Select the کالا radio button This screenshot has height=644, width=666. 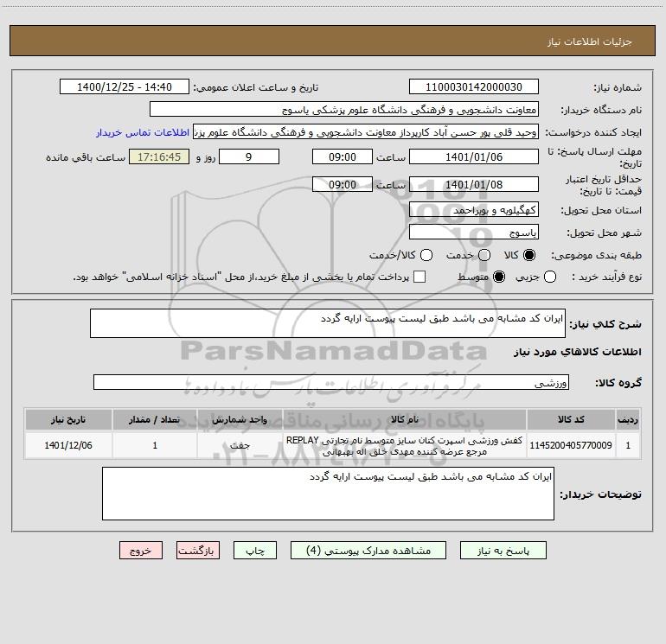point(529,255)
